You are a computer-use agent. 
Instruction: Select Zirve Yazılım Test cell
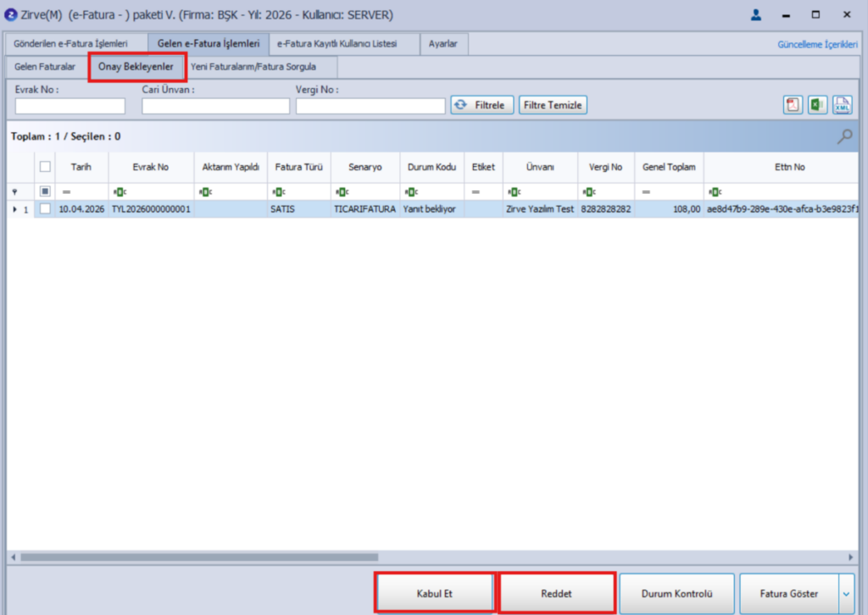(x=540, y=209)
